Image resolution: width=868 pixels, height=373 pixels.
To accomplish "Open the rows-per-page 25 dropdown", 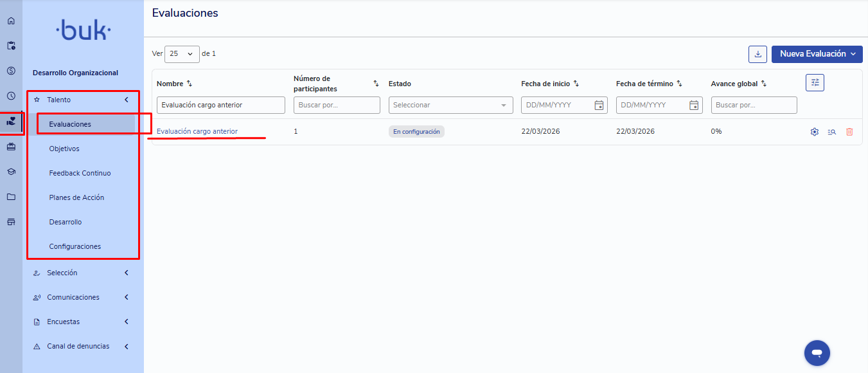I will (x=182, y=54).
